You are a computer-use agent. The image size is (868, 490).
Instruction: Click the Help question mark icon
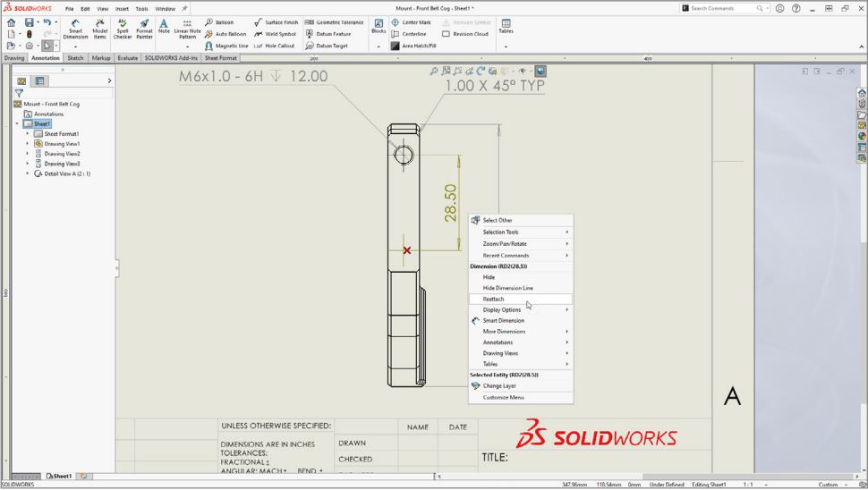pyautogui.click(x=796, y=8)
